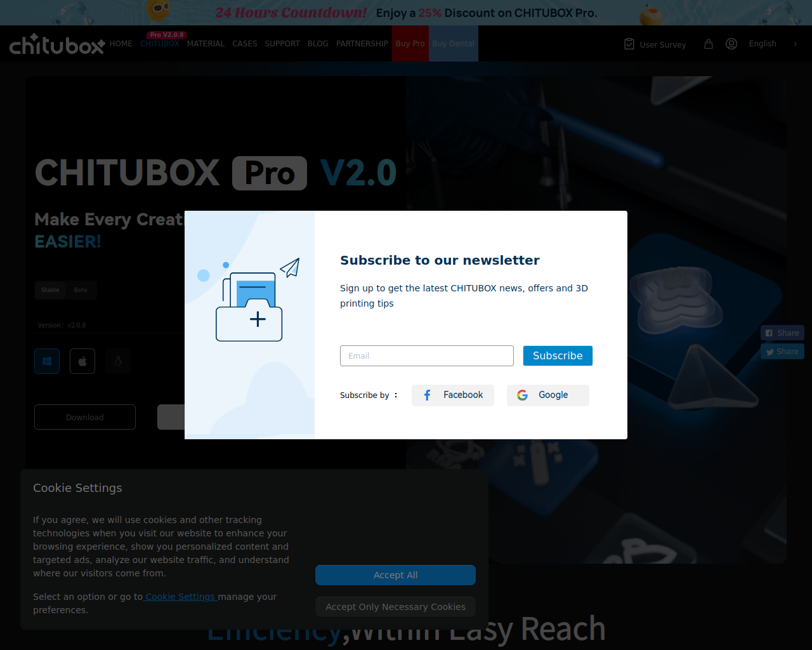Viewport: 812px width, 650px height.
Task: Switch to the Beta version tab
Action: 81,290
